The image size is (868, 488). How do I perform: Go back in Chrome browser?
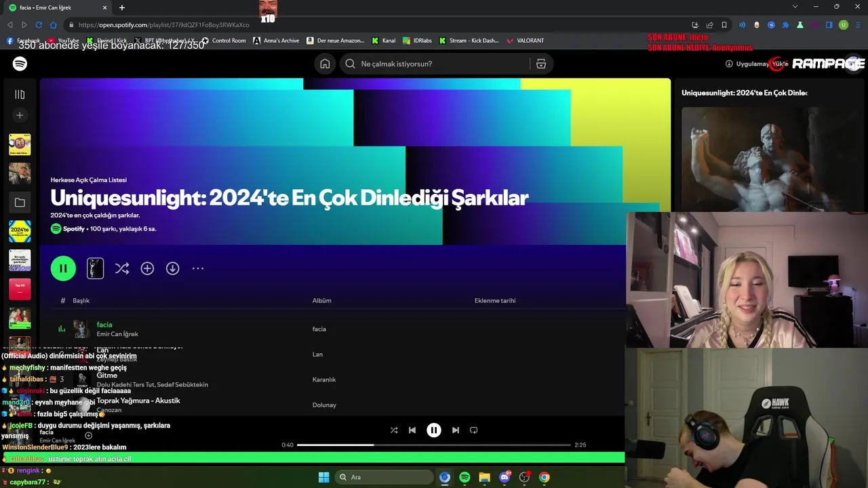tap(9, 25)
